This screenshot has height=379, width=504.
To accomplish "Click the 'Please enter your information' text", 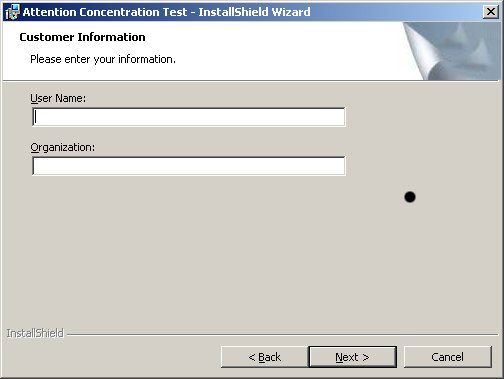I will pyautogui.click(x=103, y=59).
